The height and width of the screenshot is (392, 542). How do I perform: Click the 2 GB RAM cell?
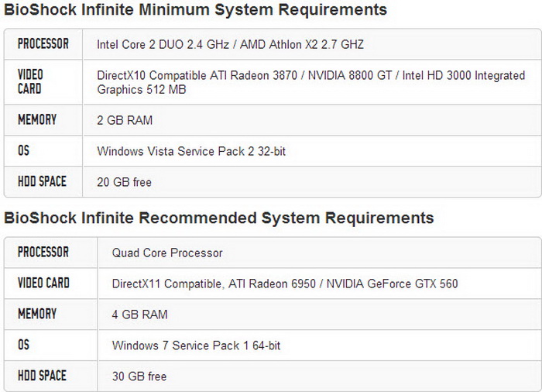125,120
